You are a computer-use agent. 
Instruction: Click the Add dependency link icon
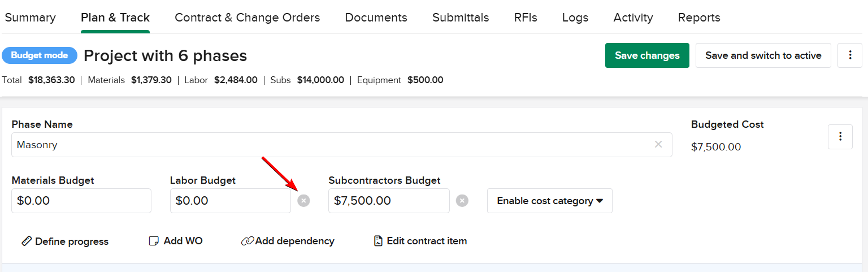tap(247, 241)
